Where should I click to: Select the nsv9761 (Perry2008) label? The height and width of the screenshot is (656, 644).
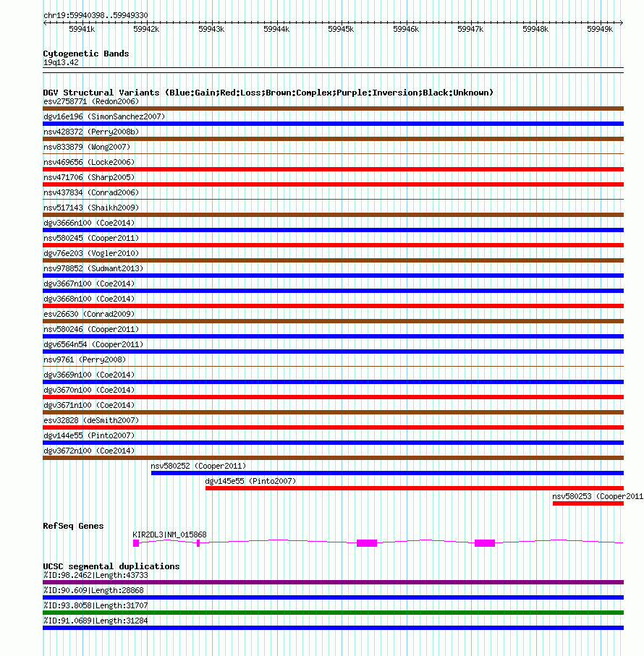(x=85, y=359)
